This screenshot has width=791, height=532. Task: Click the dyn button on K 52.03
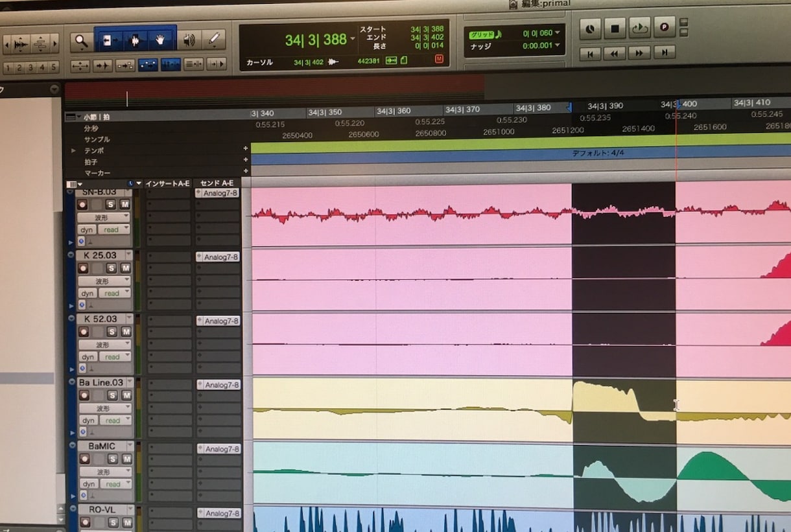click(88, 357)
